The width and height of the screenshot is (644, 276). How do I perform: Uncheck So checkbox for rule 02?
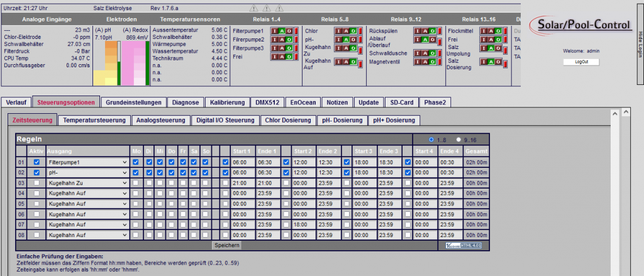(x=206, y=172)
